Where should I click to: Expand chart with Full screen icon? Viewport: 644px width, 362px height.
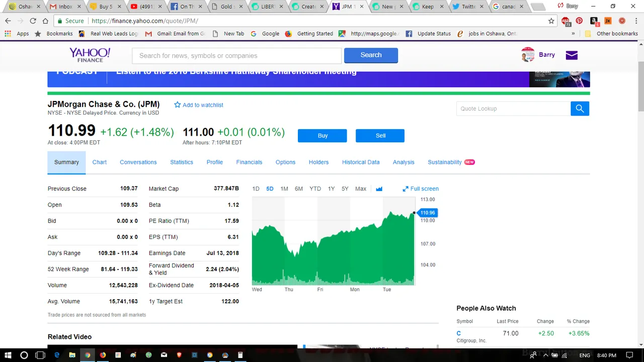click(406, 189)
